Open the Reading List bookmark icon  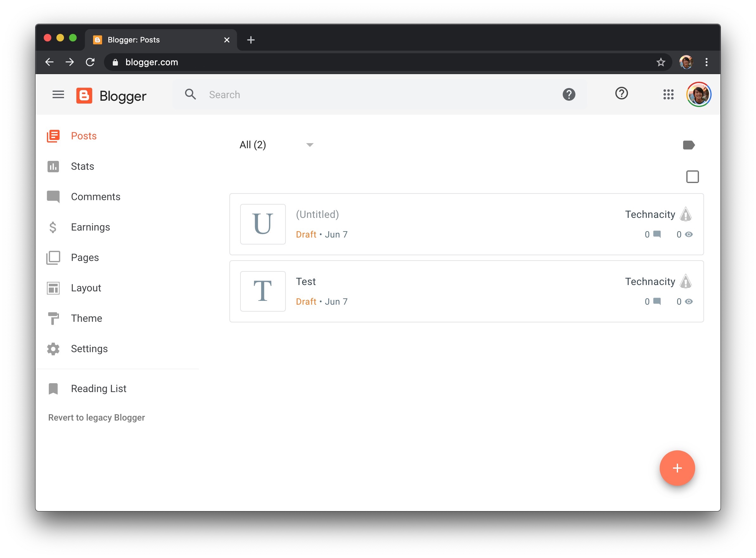pyautogui.click(x=53, y=389)
